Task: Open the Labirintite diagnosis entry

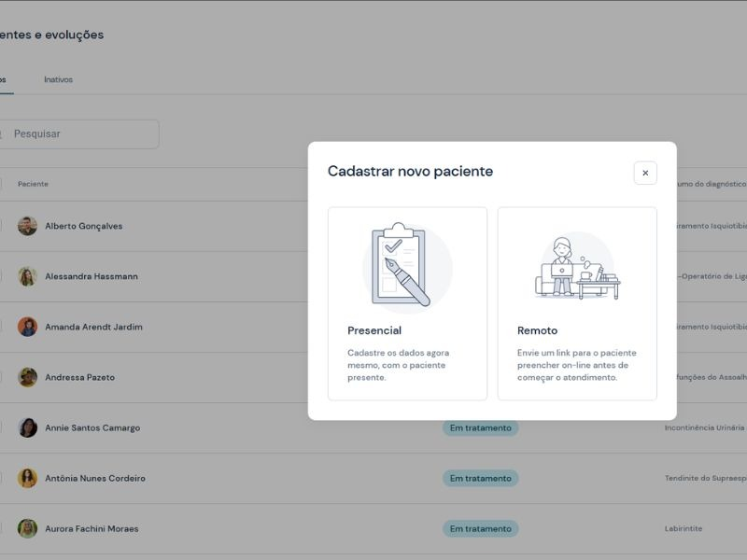Action: pos(683,528)
